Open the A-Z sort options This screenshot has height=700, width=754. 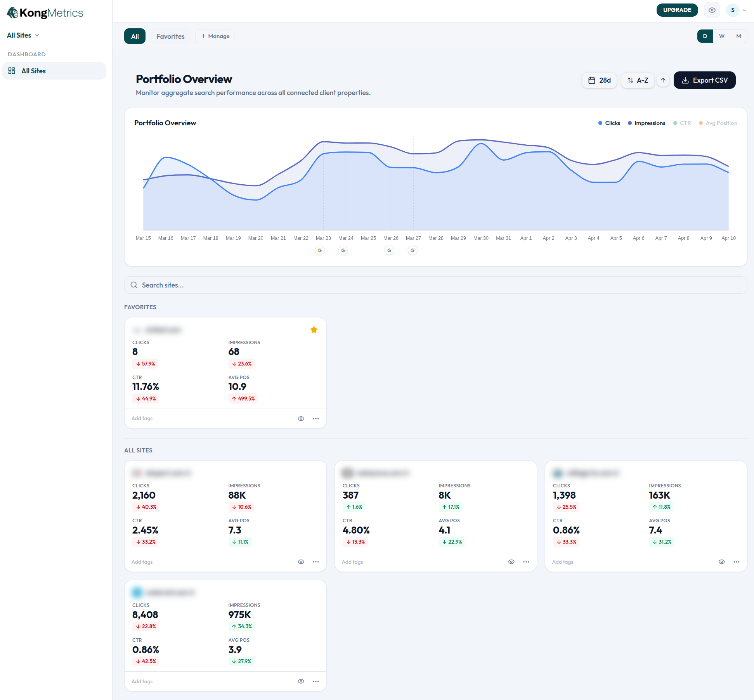click(x=638, y=80)
